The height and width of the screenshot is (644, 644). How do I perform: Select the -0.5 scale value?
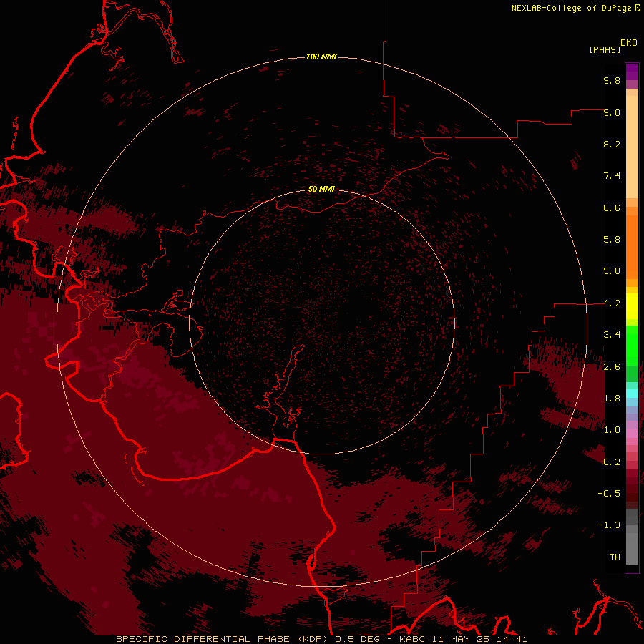tap(609, 494)
